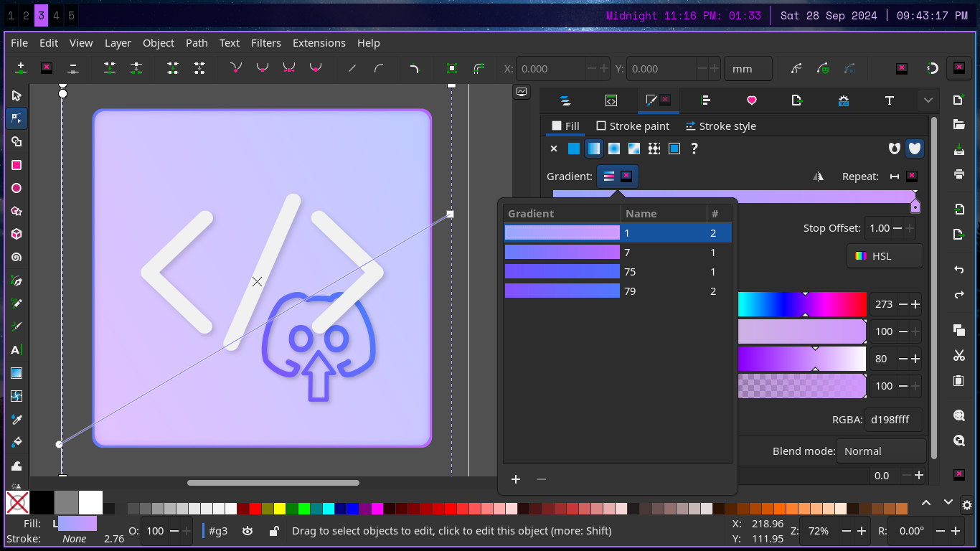Add new gradient with plus button
The image size is (980, 551).
[516, 479]
